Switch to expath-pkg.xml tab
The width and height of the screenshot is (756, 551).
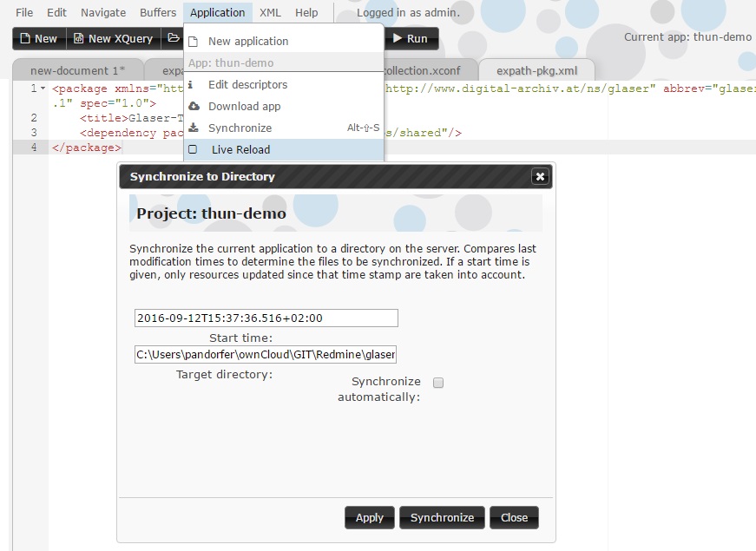point(536,70)
